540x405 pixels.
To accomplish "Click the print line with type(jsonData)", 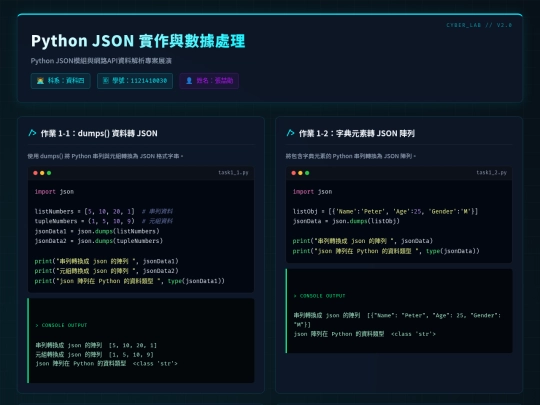I will tap(386, 251).
